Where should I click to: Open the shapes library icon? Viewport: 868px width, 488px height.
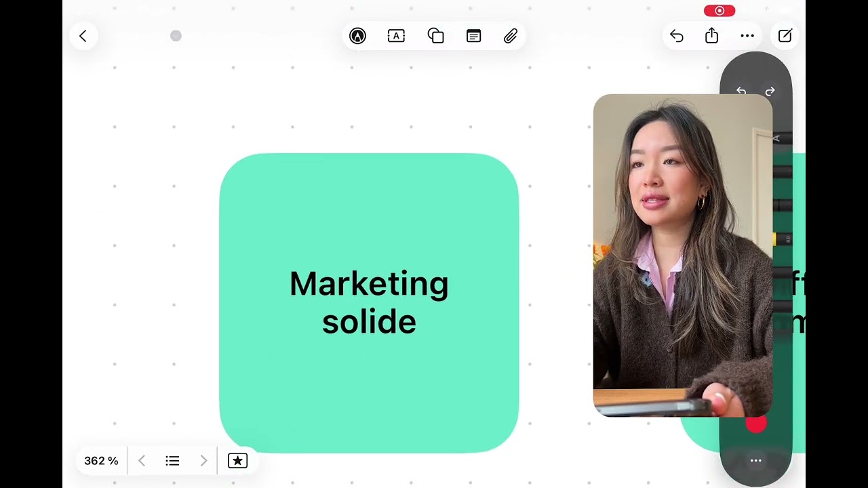[x=435, y=36]
